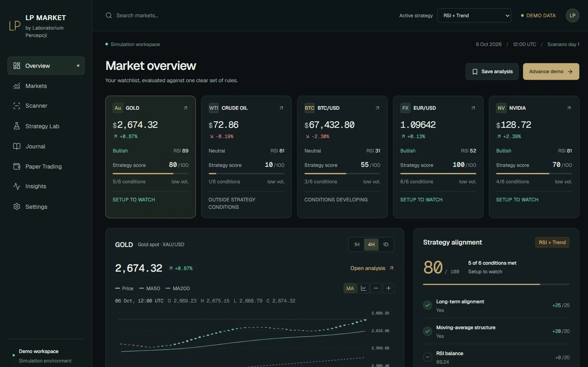Image resolution: width=588 pixels, height=367 pixels.
Task: Click the $67,432.80 BTC/USD price
Action: click(x=329, y=125)
